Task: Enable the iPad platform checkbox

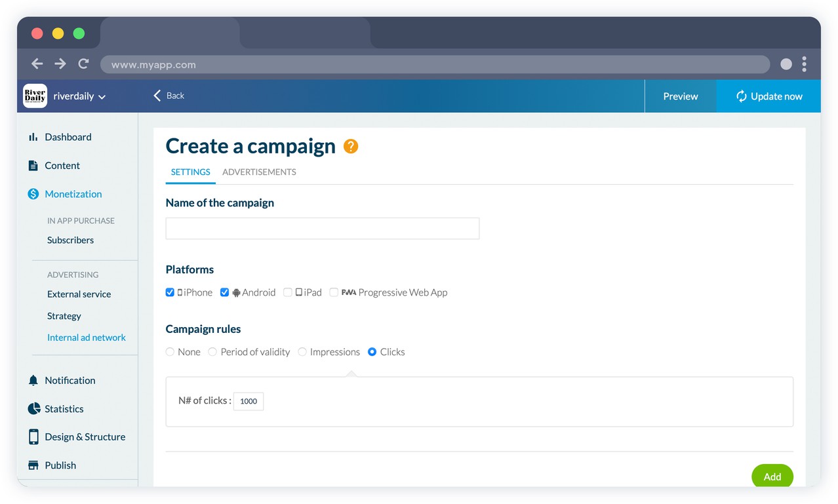Action: coord(287,292)
